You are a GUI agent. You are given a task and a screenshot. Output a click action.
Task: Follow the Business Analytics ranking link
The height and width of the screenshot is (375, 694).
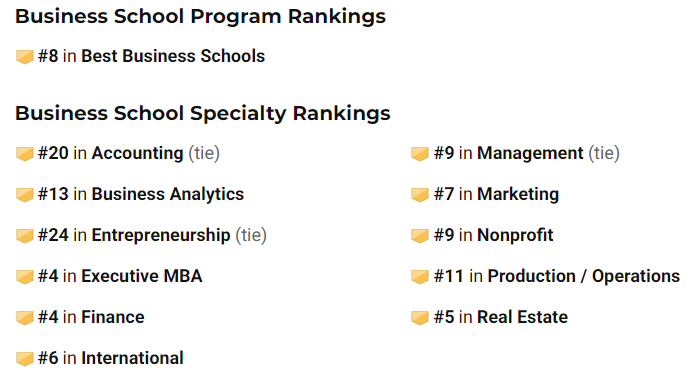168,194
